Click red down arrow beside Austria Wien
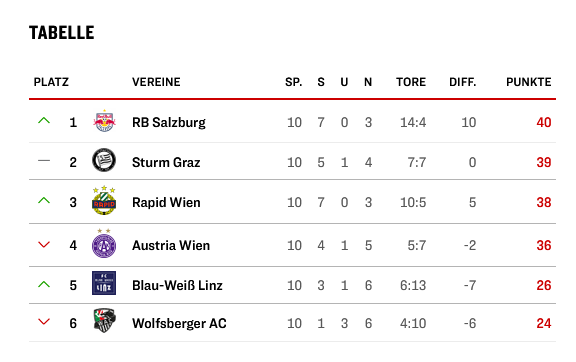The image size is (576, 362). (44, 245)
